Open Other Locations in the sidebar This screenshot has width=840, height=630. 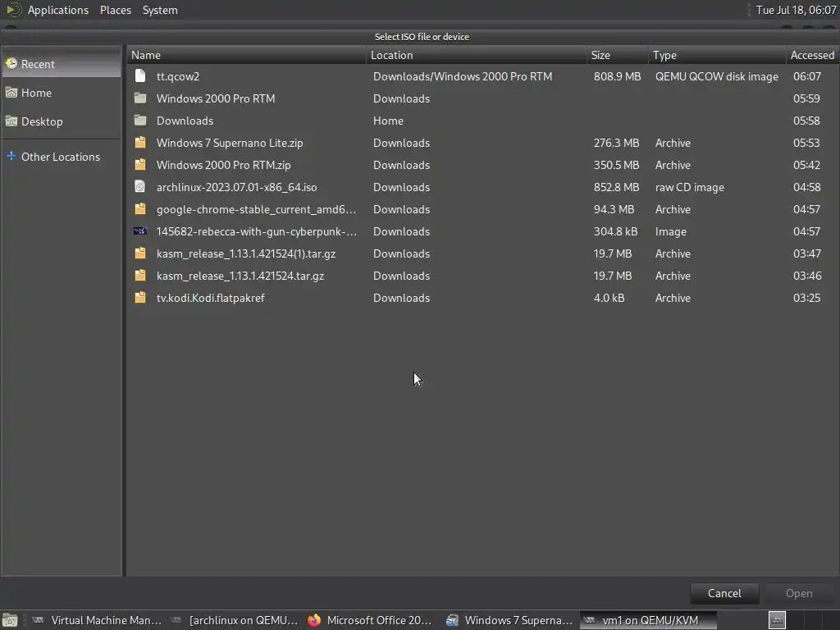point(61,157)
